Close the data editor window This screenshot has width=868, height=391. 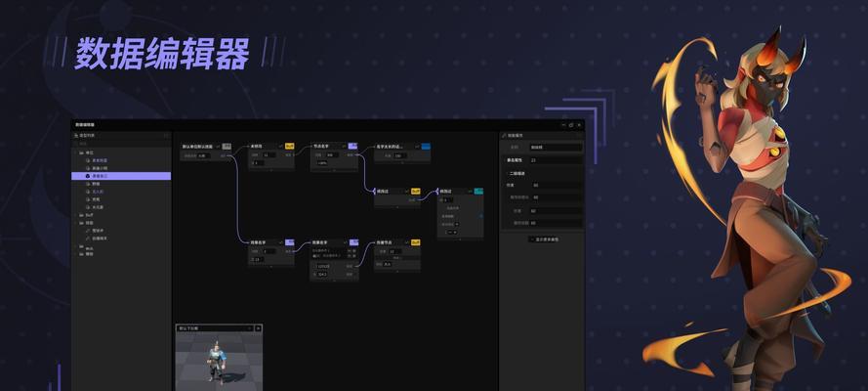point(579,125)
